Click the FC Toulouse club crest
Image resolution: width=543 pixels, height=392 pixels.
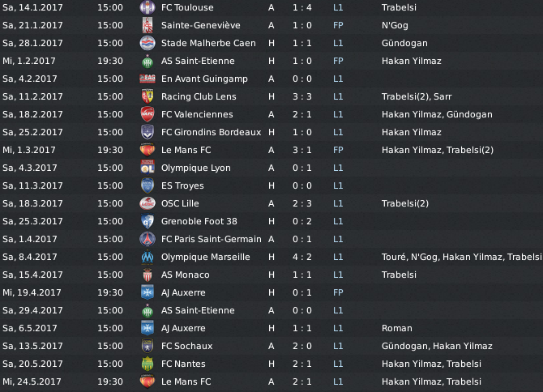tap(148, 7)
